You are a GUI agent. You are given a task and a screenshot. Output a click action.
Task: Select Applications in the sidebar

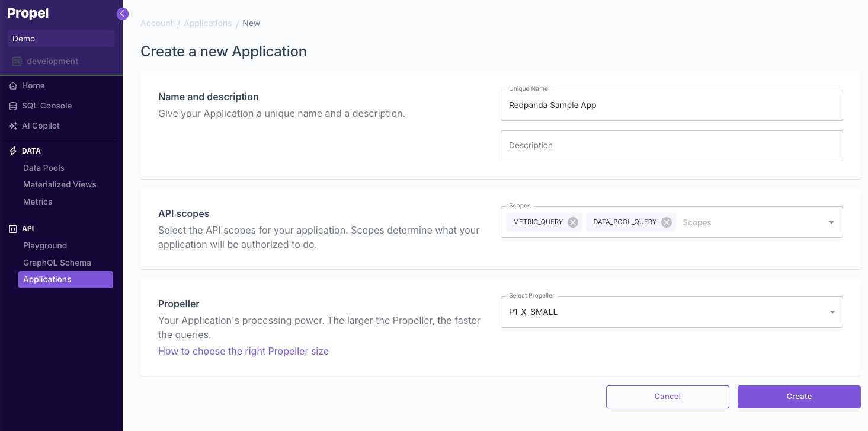pos(66,280)
